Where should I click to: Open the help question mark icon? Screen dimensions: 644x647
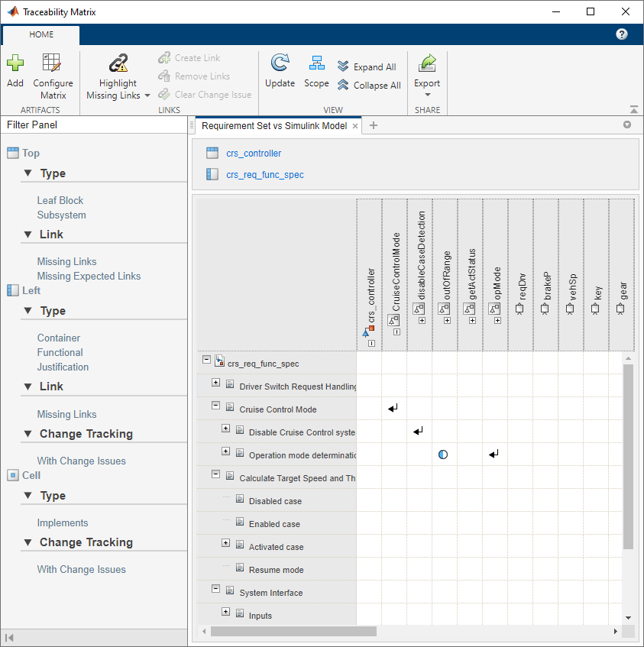[x=622, y=34]
